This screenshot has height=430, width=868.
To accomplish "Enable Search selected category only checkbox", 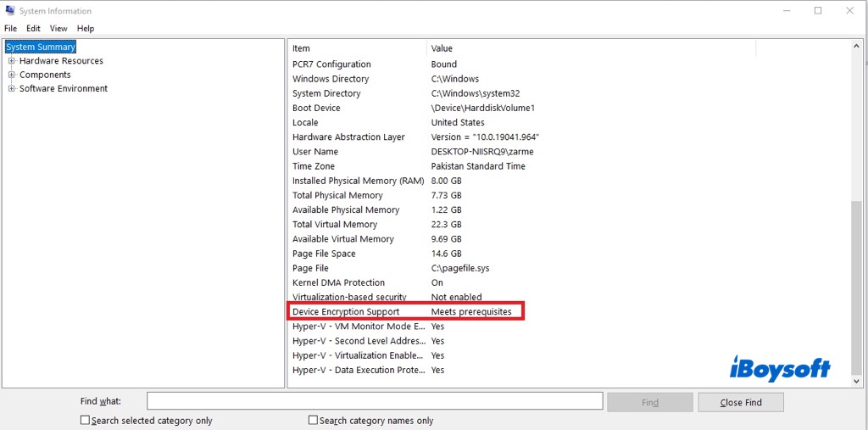I will [x=85, y=420].
